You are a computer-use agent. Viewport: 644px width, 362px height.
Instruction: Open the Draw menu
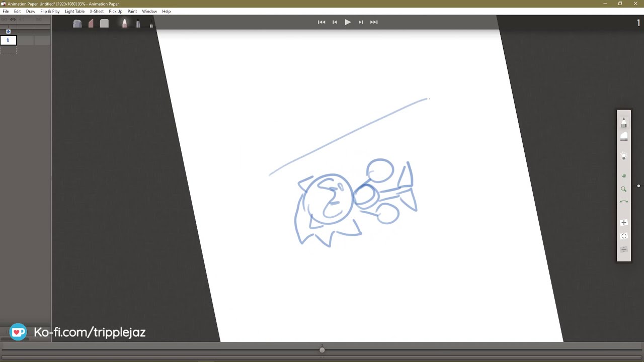point(31,11)
